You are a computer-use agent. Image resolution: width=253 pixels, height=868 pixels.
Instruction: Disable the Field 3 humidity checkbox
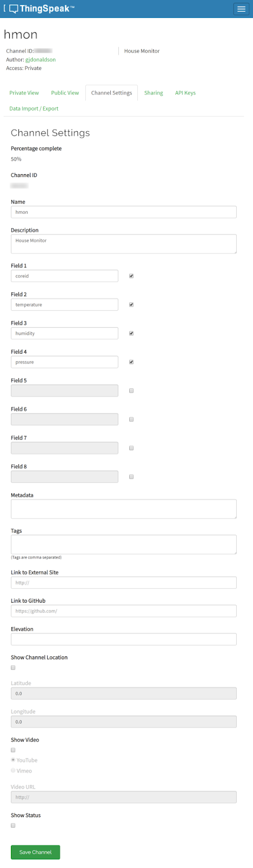[131, 334]
